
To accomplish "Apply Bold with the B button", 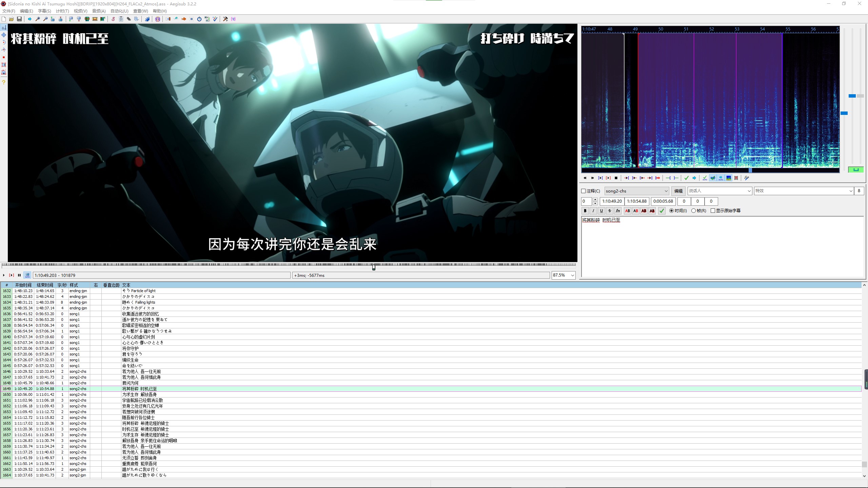I will (x=585, y=211).
